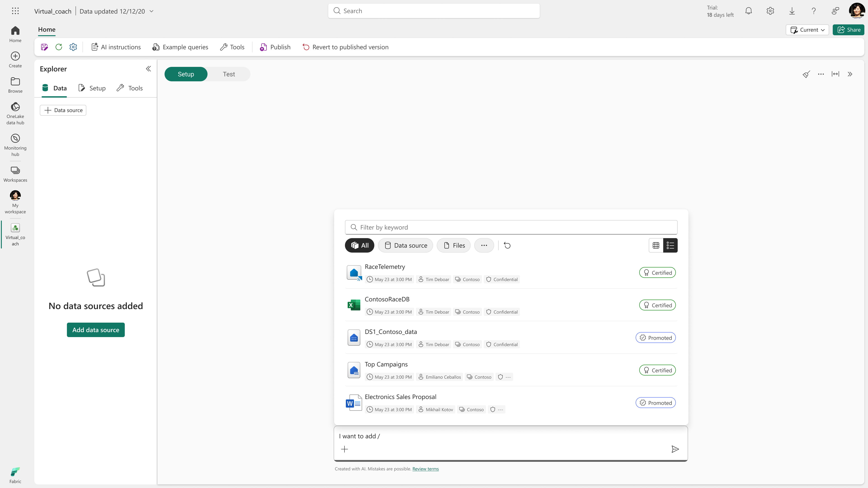Select the Files filter pill

(453, 246)
